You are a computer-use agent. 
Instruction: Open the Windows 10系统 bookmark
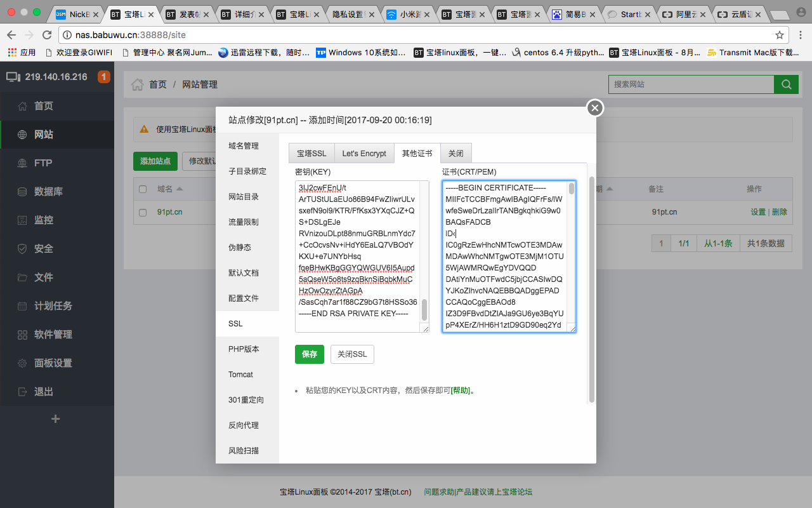(361, 53)
